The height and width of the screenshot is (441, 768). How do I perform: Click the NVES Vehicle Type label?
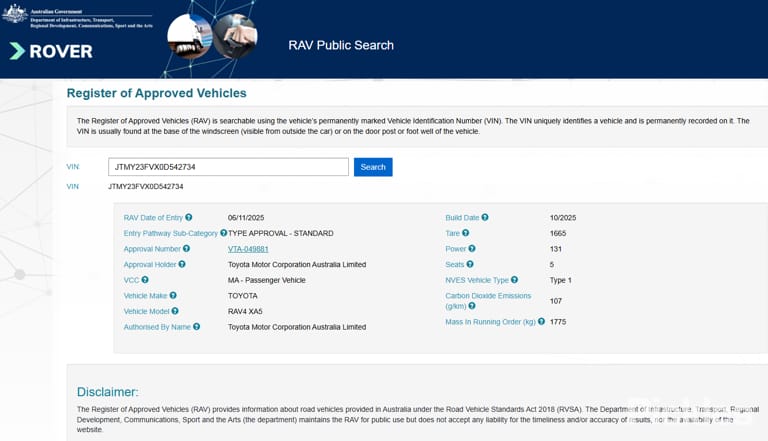tap(477, 280)
